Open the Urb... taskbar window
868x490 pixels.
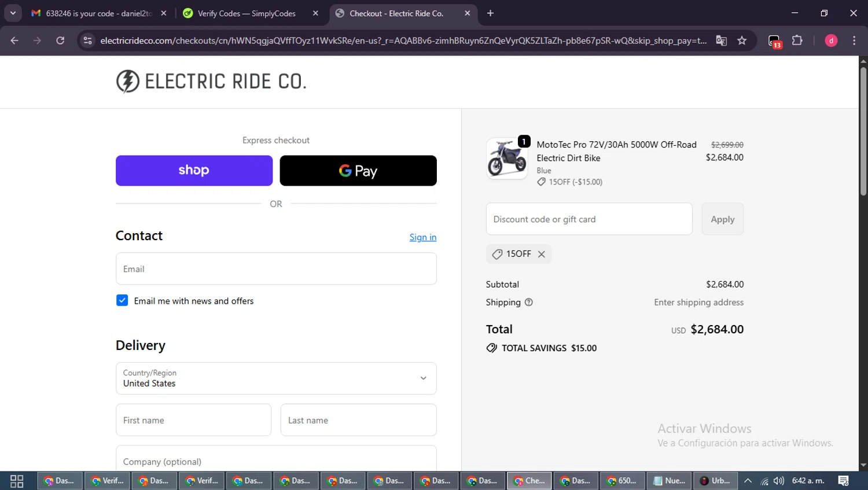click(x=715, y=481)
